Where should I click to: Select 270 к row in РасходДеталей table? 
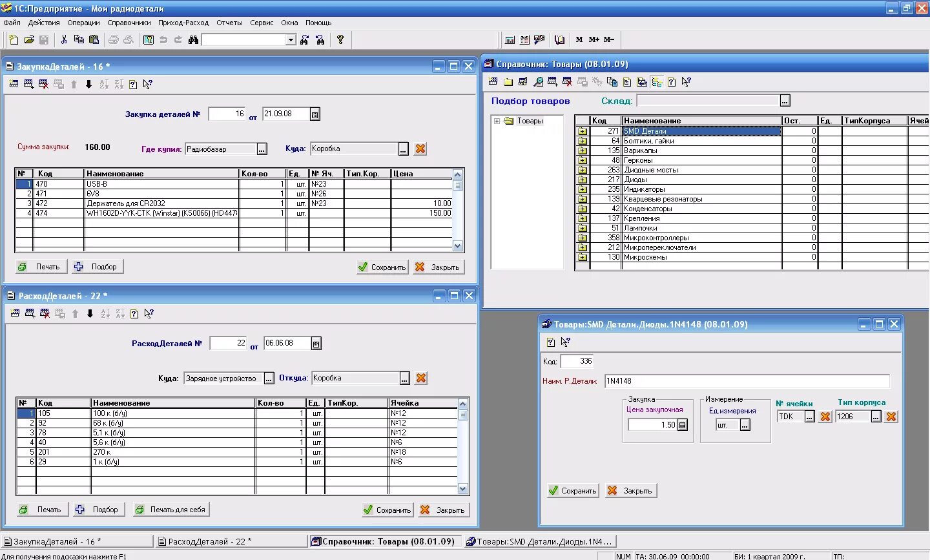pyautogui.click(x=237, y=452)
